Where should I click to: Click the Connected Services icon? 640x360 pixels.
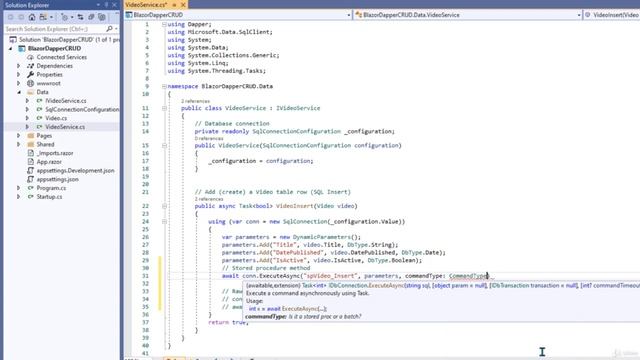tap(30, 57)
